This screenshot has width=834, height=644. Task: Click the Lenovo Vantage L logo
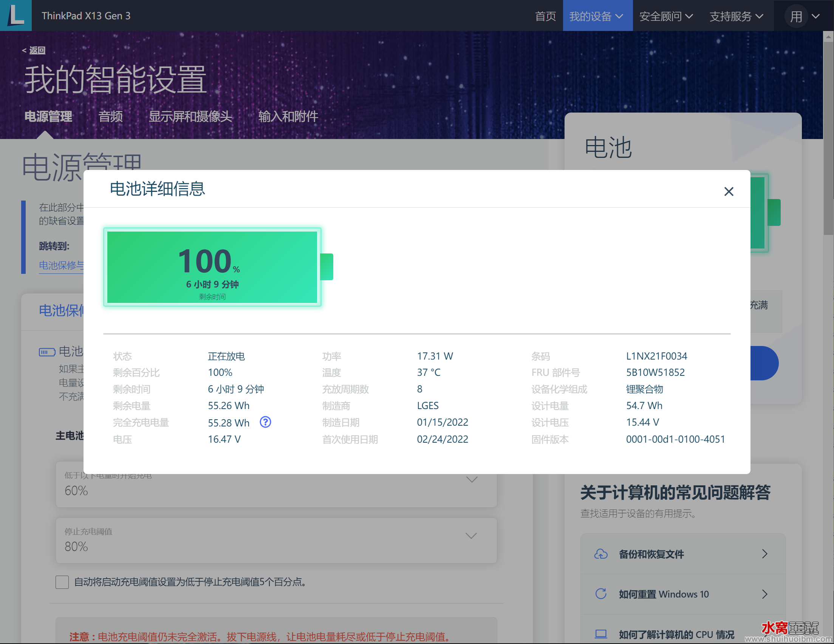(x=15, y=15)
